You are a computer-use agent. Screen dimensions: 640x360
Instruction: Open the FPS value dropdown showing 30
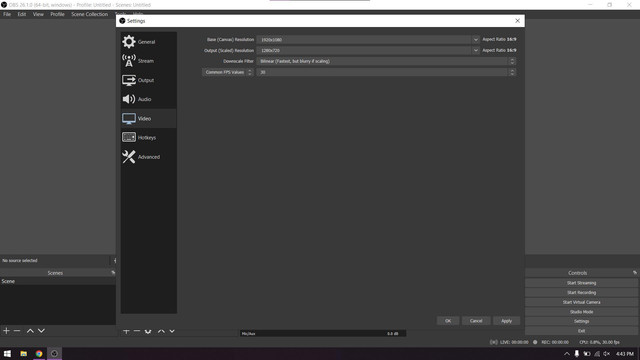[x=386, y=72]
